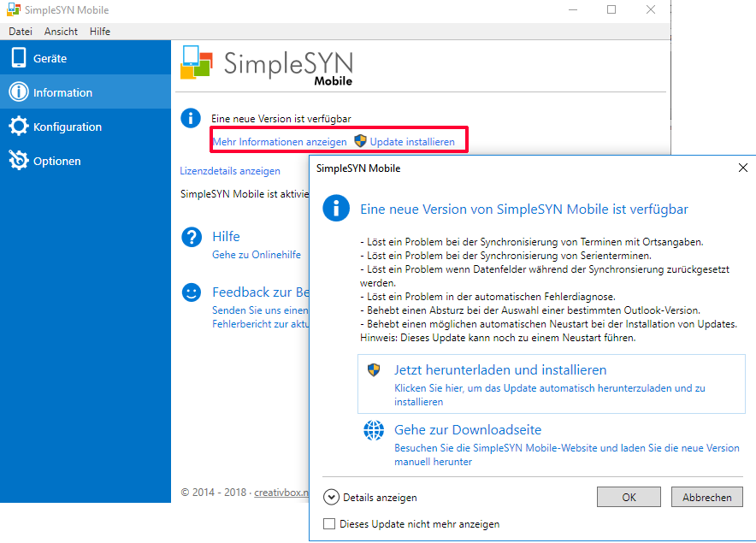Enable 'Dieses Update nicht mehr anzeigen' checkbox

pos(329,524)
